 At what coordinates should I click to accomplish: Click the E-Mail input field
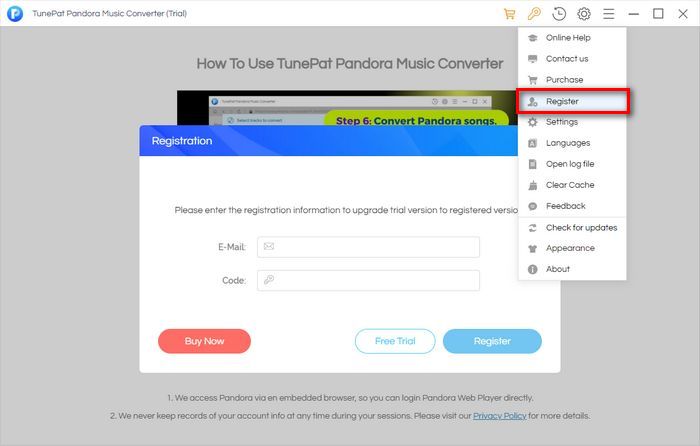point(368,247)
